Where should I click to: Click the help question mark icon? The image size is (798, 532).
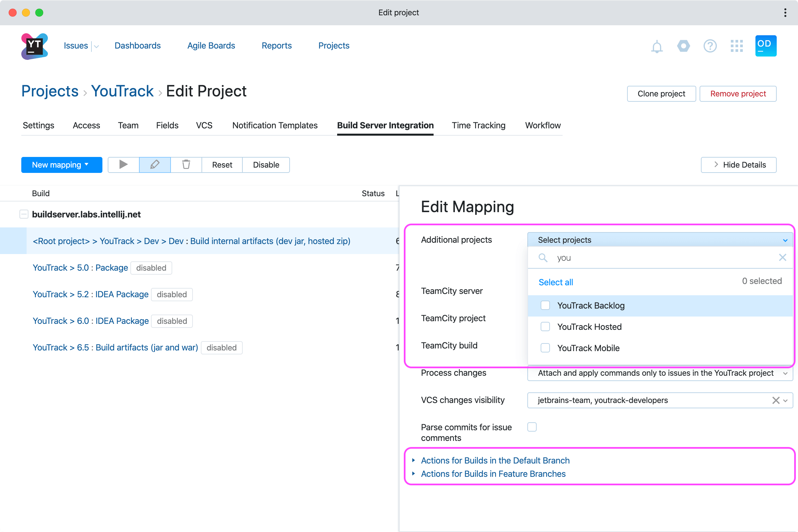[710, 46]
